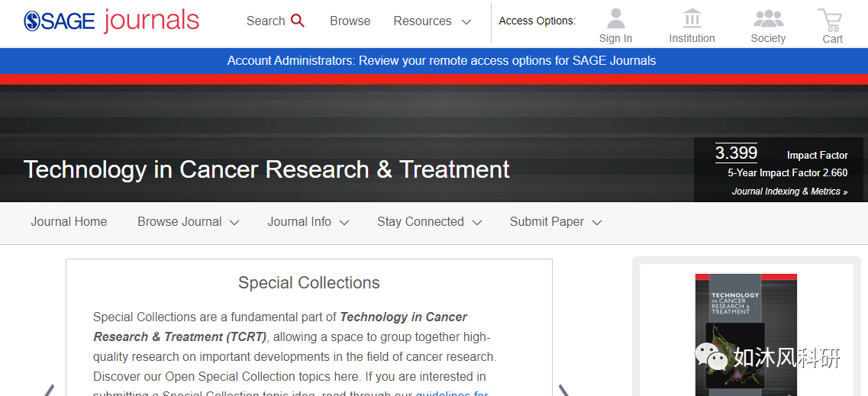Viewport: 868px width, 396px height.
Task: Click the Special Collections heading
Action: tap(309, 282)
